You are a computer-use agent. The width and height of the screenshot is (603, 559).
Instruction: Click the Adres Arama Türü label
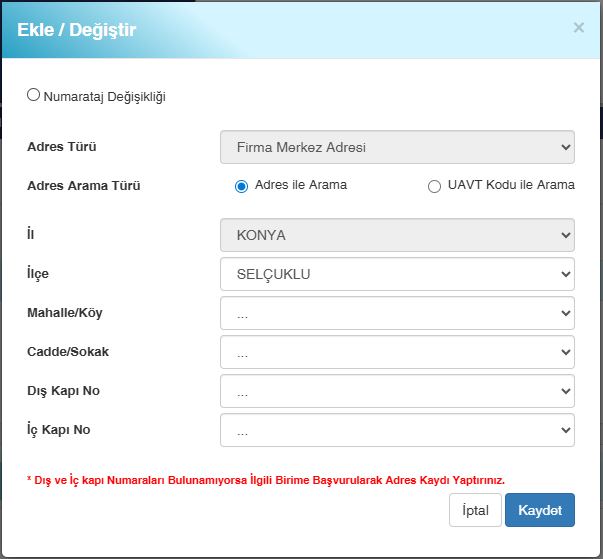(82, 185)
